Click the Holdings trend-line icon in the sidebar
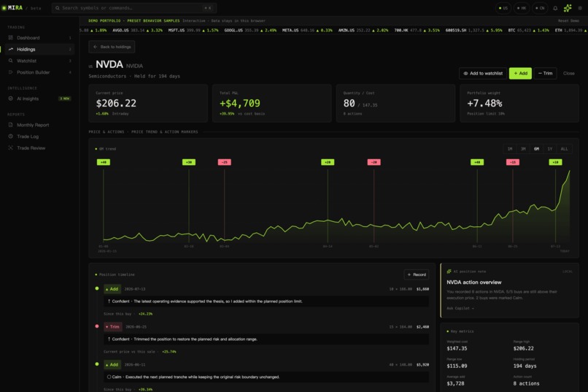This screenshot has height=392, width=588. pyautogui.click(x=10, y=49)
